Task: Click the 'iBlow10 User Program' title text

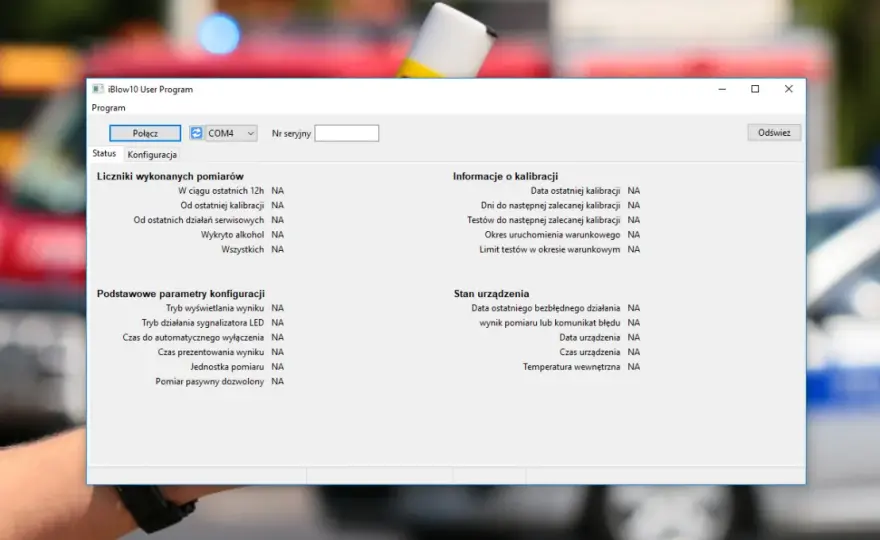Action: click(150, 89)
